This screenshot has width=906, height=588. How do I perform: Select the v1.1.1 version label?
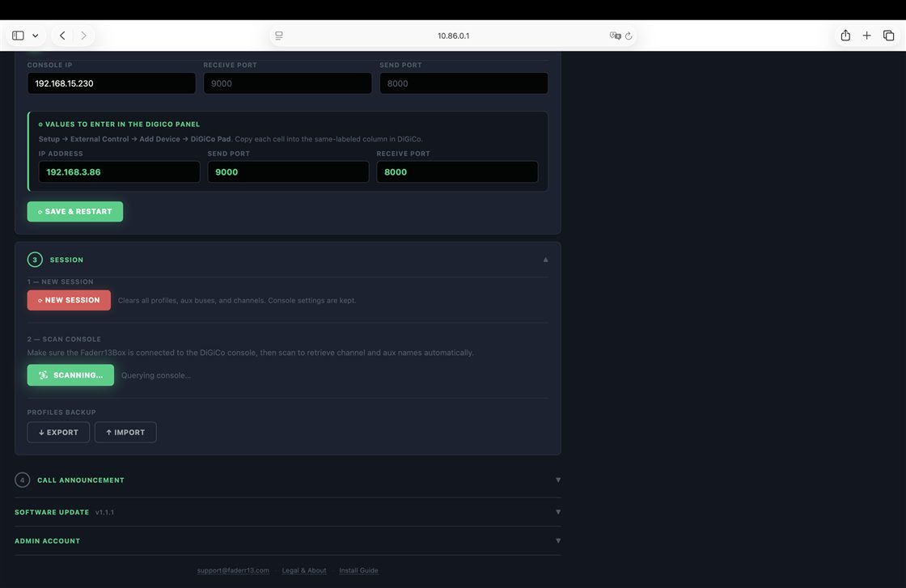point(104,512)
